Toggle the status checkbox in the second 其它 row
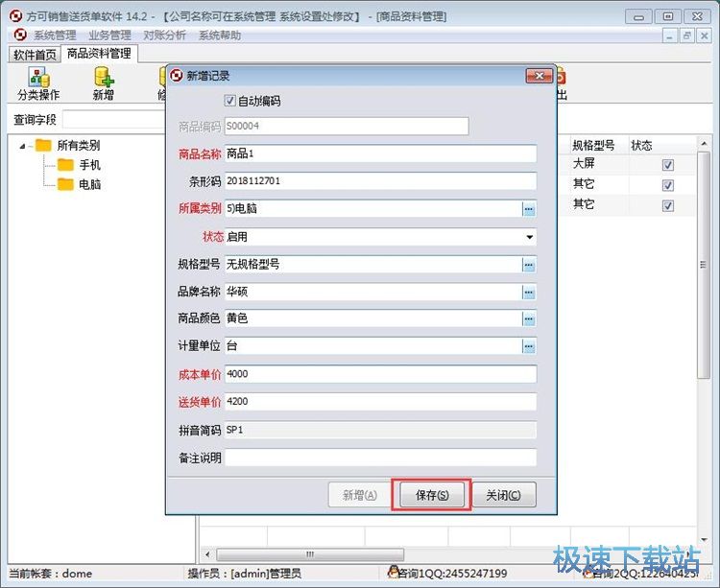Screen dimensions: 720x588 point(668,185)
